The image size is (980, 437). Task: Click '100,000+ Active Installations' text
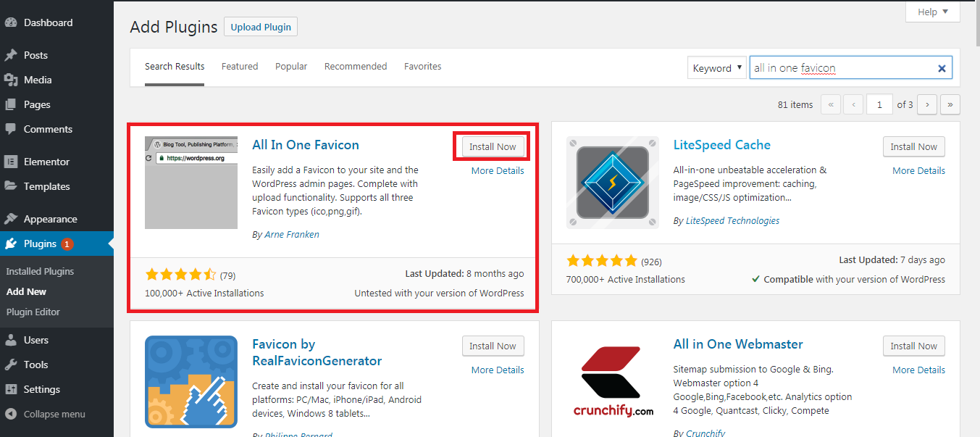pyautogui.click(x=204, y=294)
